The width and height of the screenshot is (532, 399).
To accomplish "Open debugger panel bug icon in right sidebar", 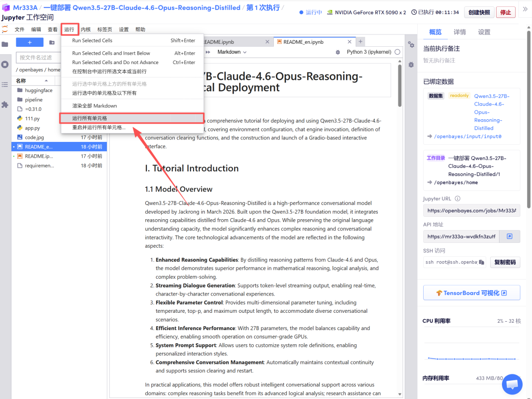I will point(411,65).
